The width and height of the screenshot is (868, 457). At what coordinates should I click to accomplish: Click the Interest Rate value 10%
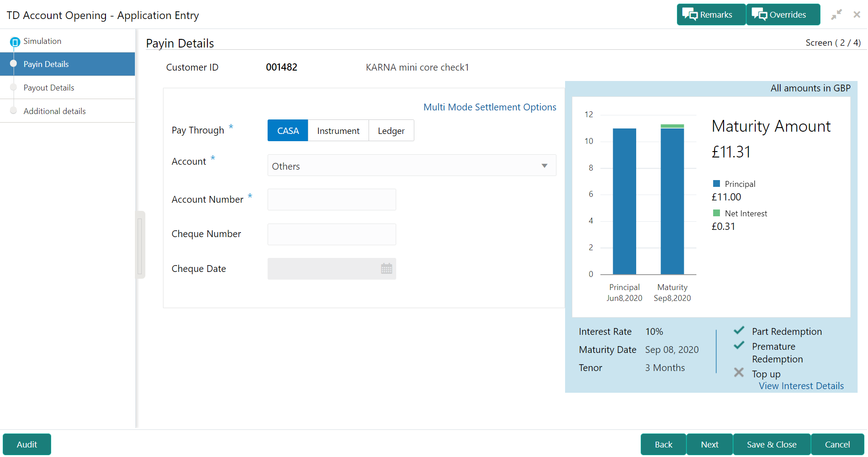point(654,332)
